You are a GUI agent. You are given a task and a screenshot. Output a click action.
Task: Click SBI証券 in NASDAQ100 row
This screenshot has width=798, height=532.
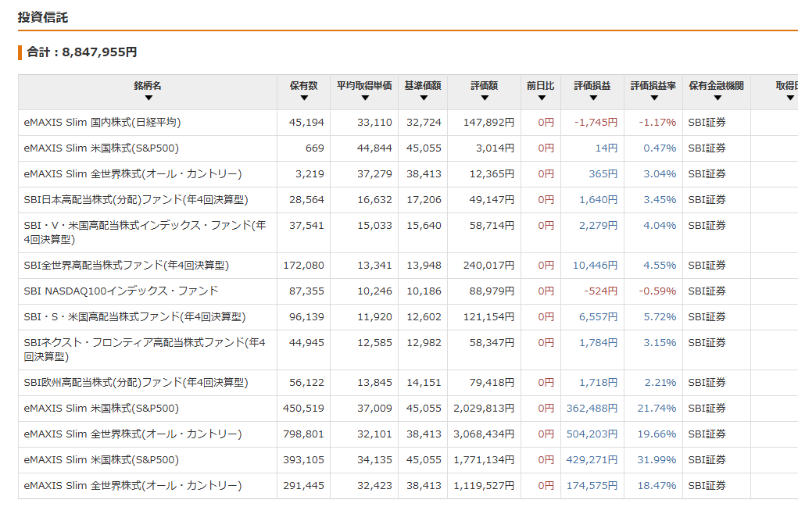707,291
